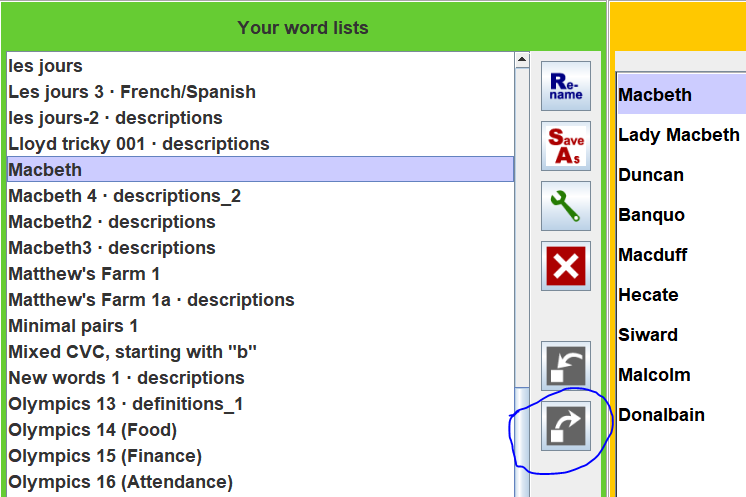Select 'Les jours 3 · French/Spanish' list
The width and height of the screenshot is (746, 497).
[x=261, y=92]
